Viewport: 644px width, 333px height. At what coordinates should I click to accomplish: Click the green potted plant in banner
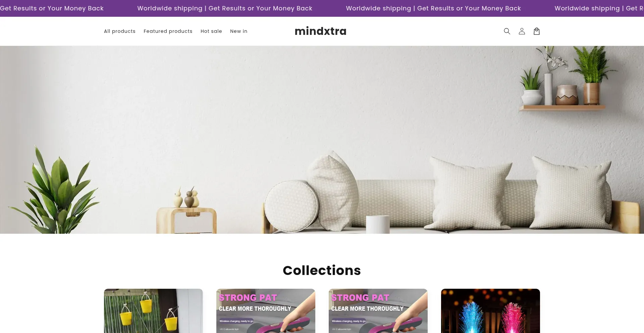[54, 189]
